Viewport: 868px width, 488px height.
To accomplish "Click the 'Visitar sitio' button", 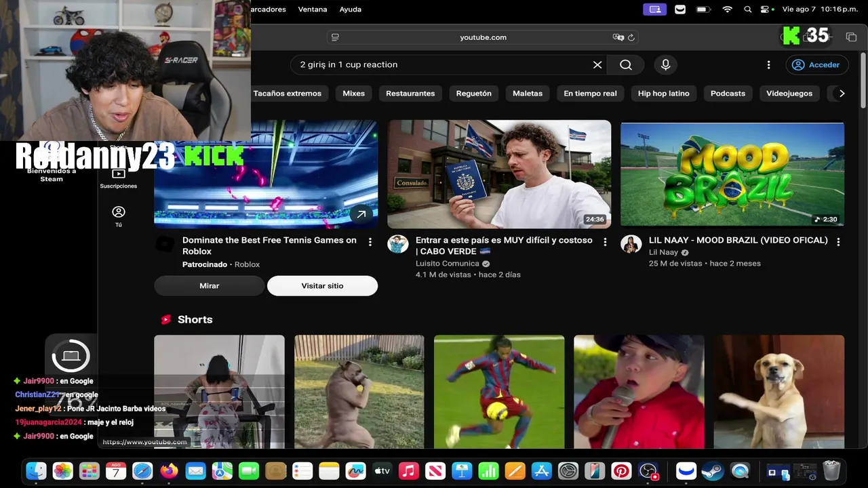I will coord(322,286).
